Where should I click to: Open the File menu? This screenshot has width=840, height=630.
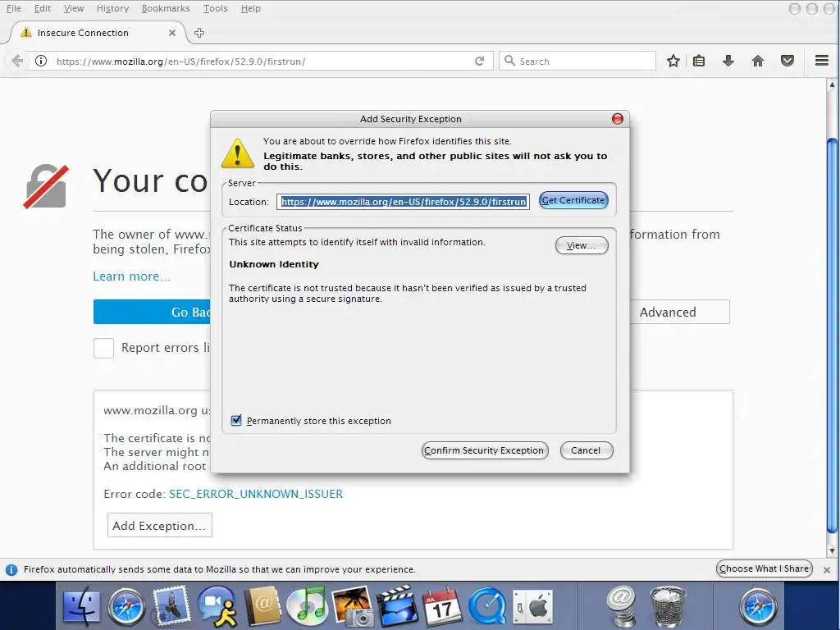(x=13, y=8)
